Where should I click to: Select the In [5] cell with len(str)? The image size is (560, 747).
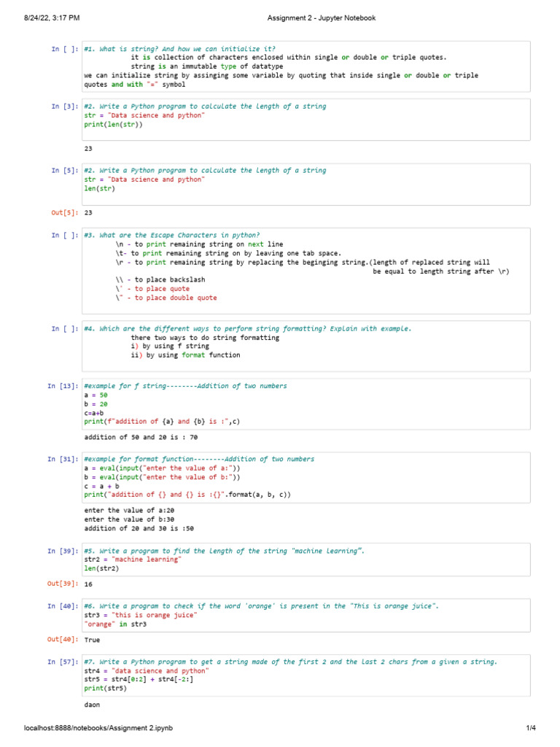coord(306,185)
